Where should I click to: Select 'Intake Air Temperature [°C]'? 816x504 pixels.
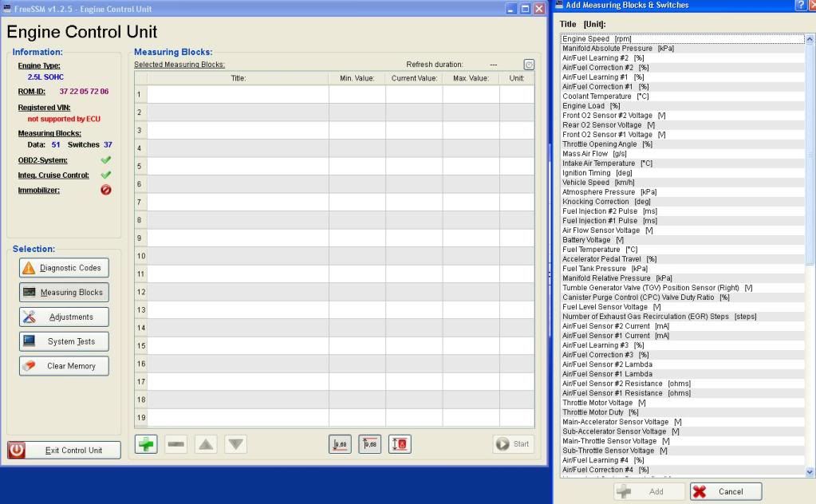[682, 163]
